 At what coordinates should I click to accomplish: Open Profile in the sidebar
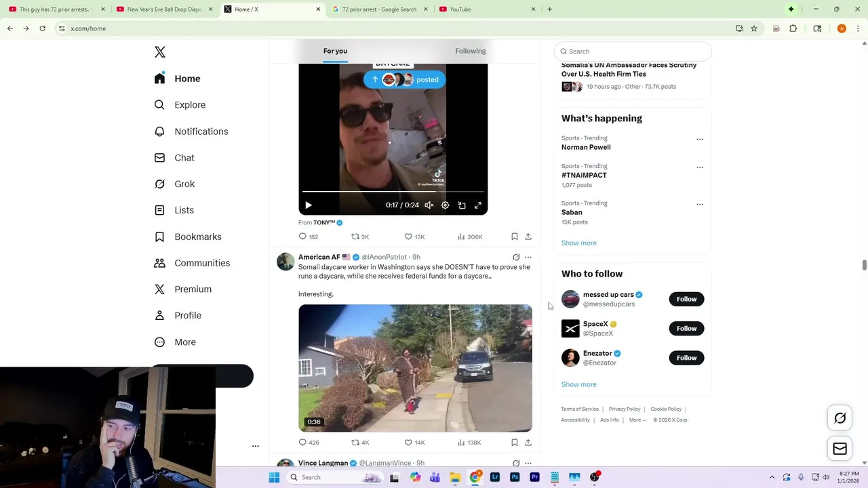(178, 316)
